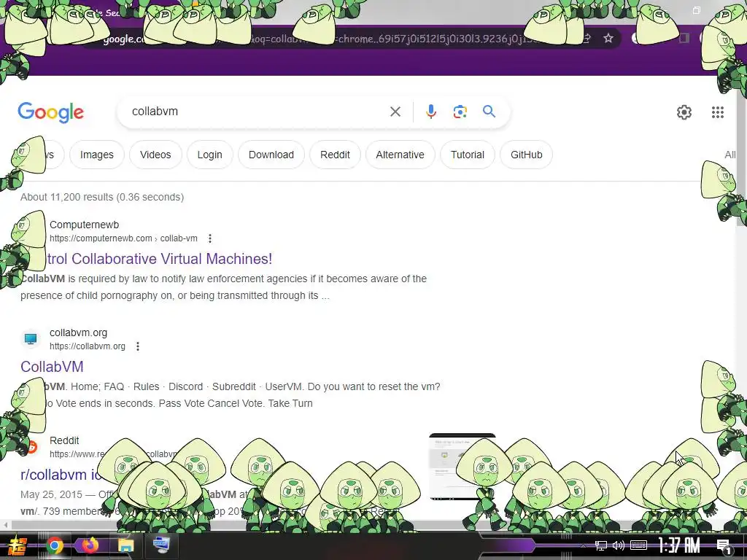Click the 'About 11,200 results' text
Image resolution: width=747 pixels, height=560 pixels.
pos(102,197)
